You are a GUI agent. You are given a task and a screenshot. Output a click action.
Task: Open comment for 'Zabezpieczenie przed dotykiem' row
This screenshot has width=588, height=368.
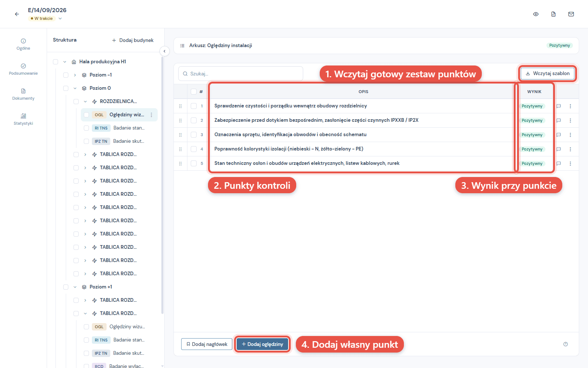tap(559, 120)
